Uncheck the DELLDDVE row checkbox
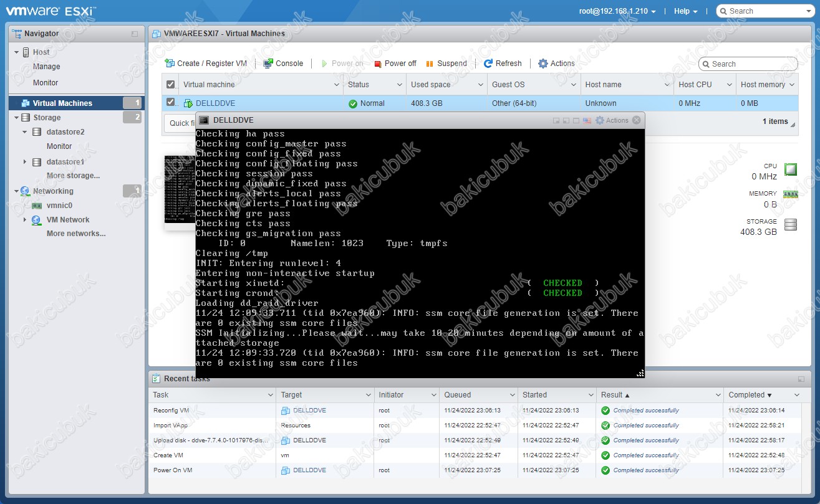Image resolution: width=820 pixels, height=504 pixels. pos(171,102)
